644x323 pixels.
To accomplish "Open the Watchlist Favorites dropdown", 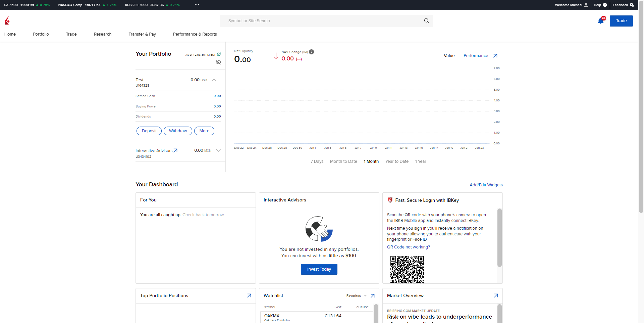I will [x=356, y=296].
